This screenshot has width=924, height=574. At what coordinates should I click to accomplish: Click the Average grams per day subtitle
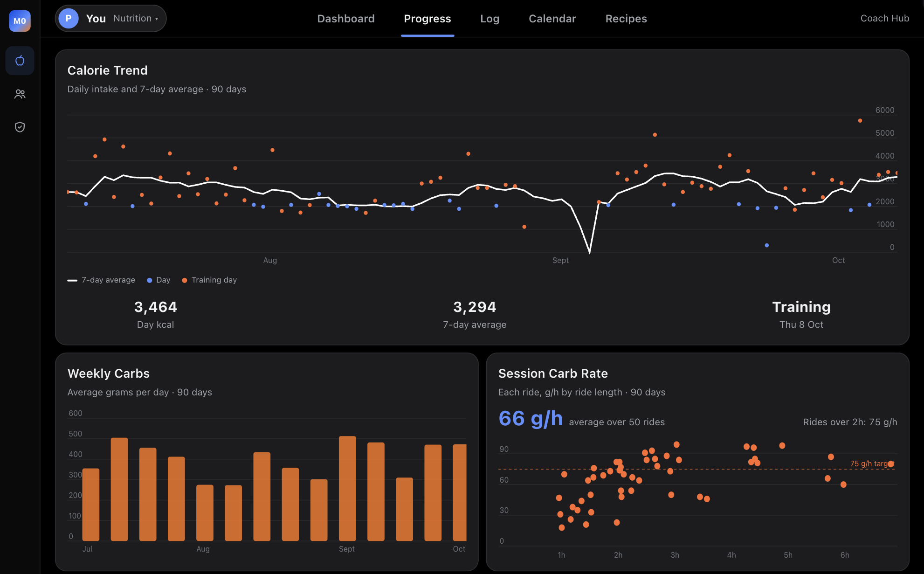coord(139,392)
